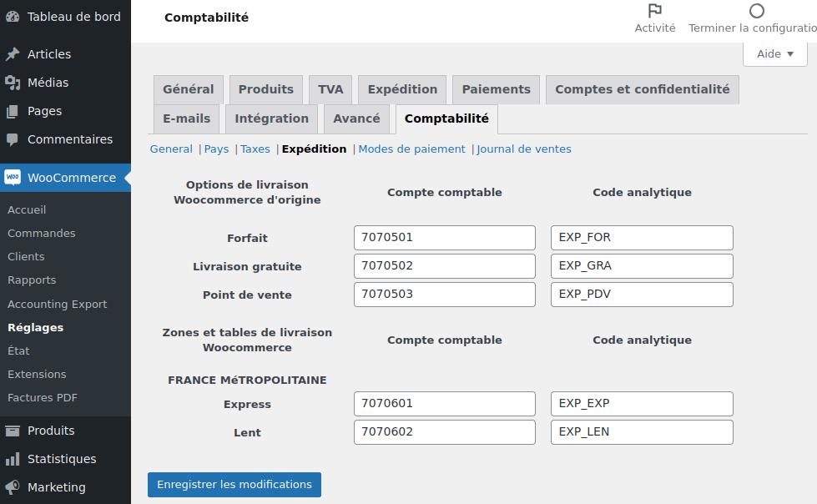Image resolution: width=817 pixels, height=504 pixels.
Task: Click the Commentaires speech bubble icon
Action: click(13, 139)
